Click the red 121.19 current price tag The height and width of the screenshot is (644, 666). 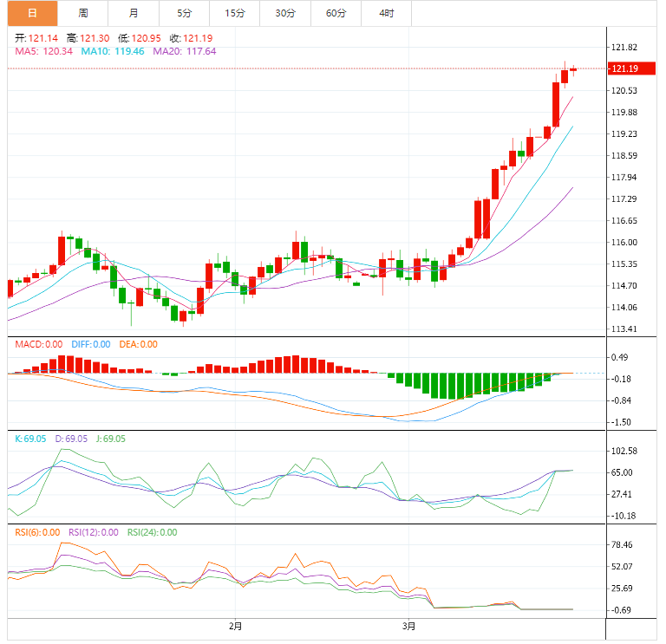coord(624,68)
